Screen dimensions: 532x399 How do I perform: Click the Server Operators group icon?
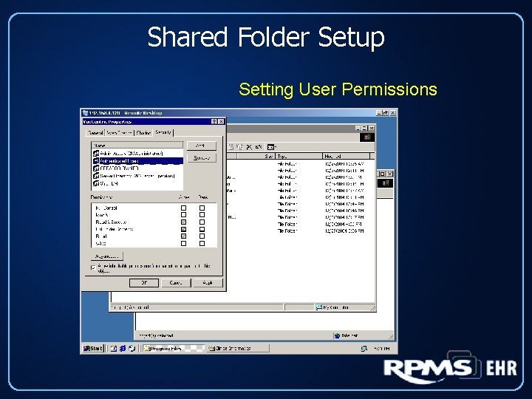[x=96, y=176]
